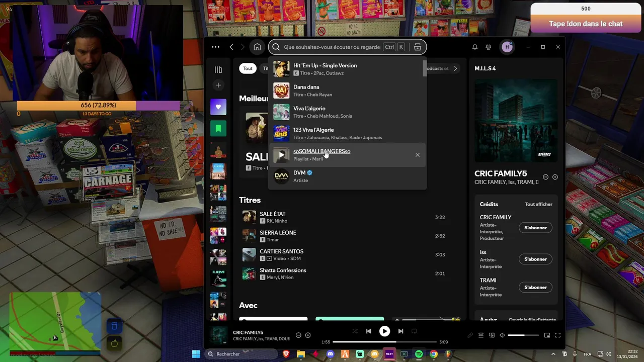Go forward with the right arrow
Image resolution: width=644 pixels, height=362 pixels.
(243, 47)
